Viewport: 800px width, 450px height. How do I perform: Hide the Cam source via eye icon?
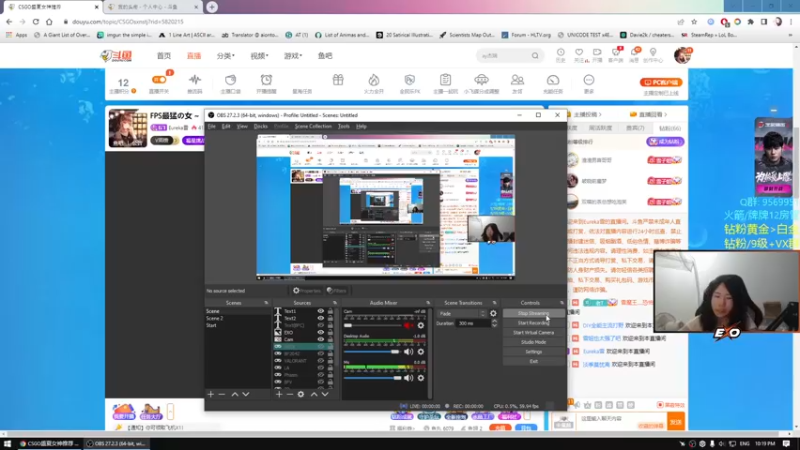pos(320,339)
